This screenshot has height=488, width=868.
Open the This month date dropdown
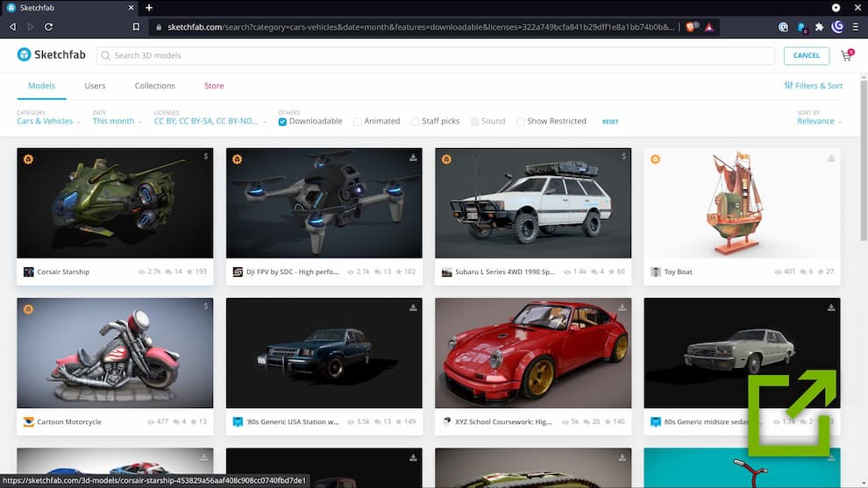pos(117,122)
